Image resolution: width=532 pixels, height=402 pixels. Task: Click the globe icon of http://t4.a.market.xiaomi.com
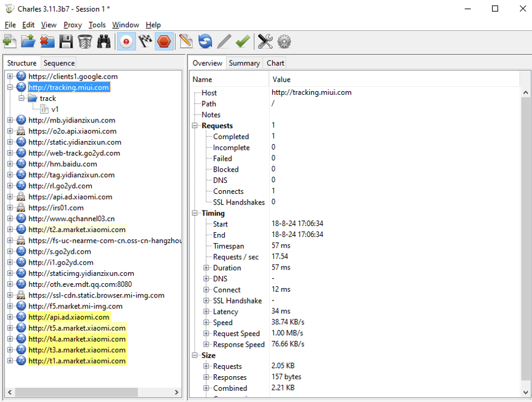coord(21,339)
